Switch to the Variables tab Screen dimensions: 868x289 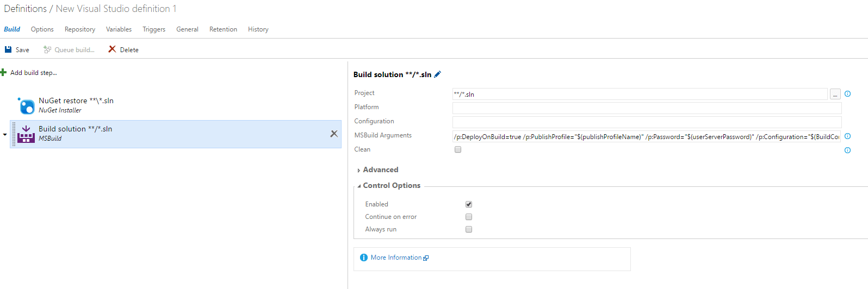tap(119, 29)
